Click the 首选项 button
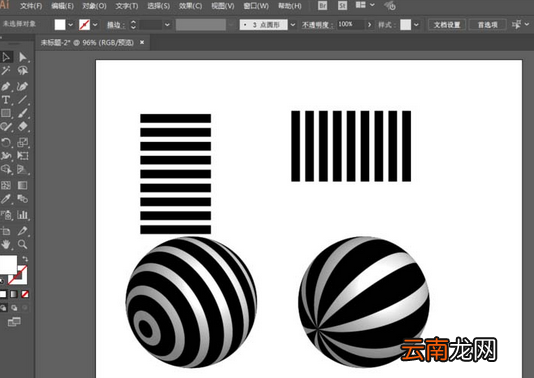This screenshot has height=378, width=534. click(487, 25)
